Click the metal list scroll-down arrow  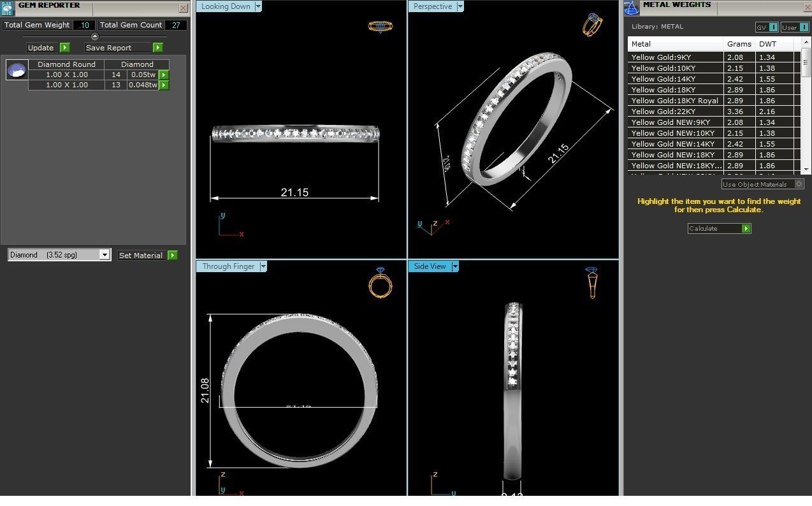(x=806, y=168)
